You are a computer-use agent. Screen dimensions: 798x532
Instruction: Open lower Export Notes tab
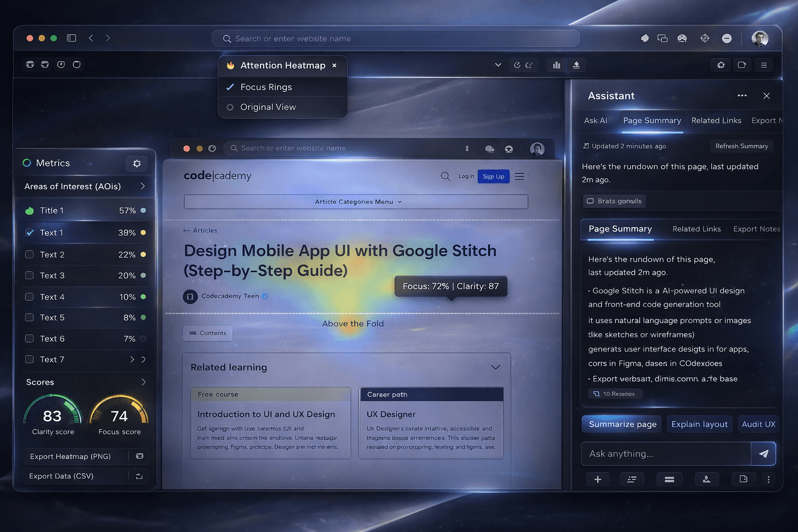click(x=757, y=229)
